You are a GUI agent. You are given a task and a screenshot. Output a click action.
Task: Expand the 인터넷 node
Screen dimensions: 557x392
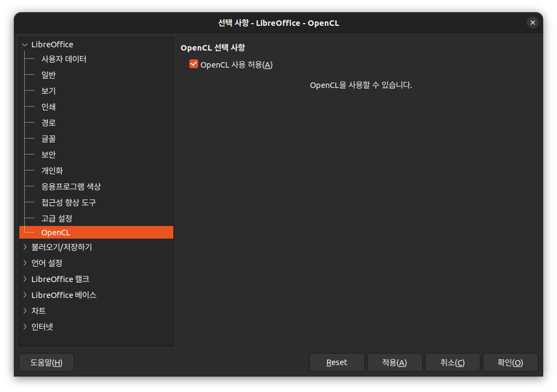point(25,327)
